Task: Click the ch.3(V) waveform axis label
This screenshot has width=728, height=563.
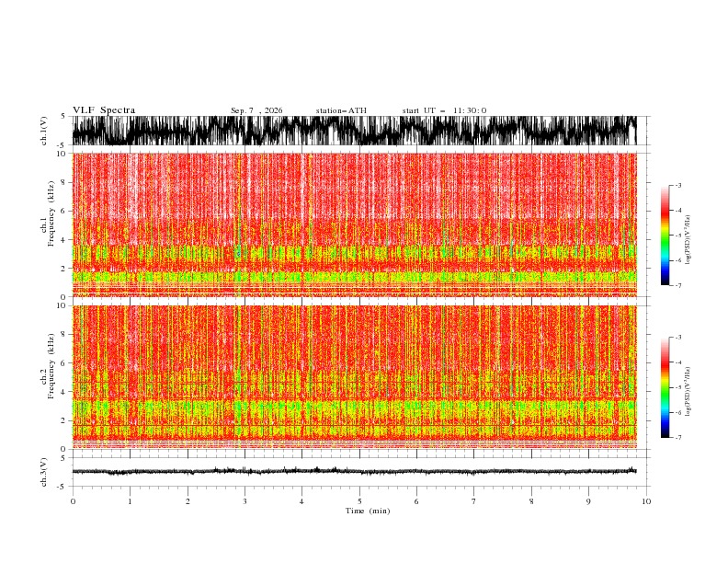Action: pos(44,472)
